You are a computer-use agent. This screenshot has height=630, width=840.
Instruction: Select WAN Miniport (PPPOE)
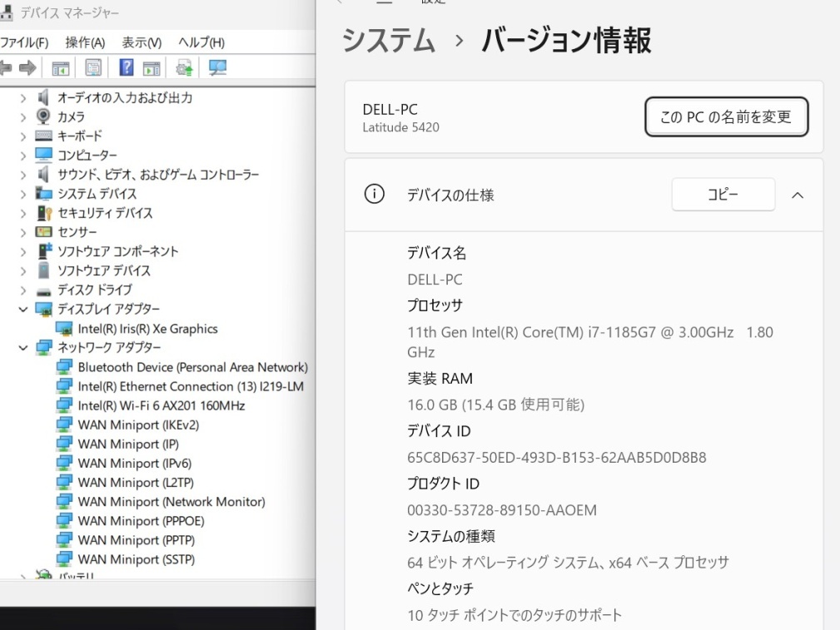[x=141, y=522]
